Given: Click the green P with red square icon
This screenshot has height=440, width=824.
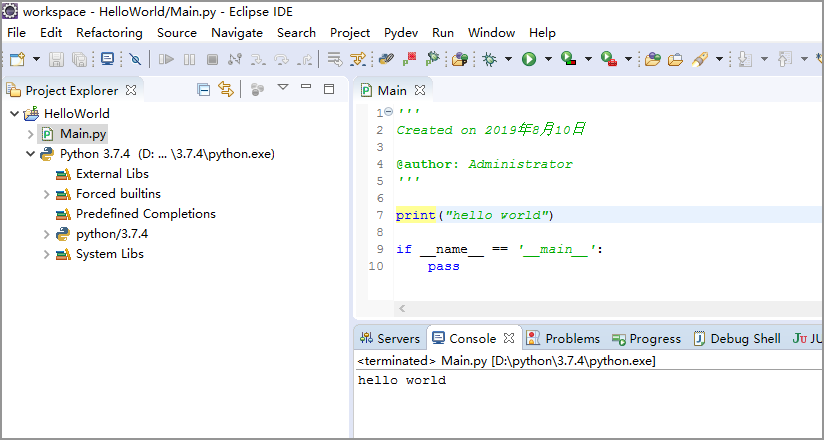Looking at the screenshot, I should click(409, 59).
